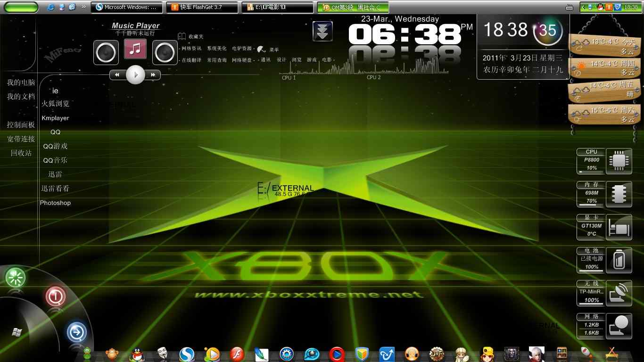Launch QQ游戏 from the sidebar list
The width and height of the screenshot is (644, 362).
(x=55, y=146)
